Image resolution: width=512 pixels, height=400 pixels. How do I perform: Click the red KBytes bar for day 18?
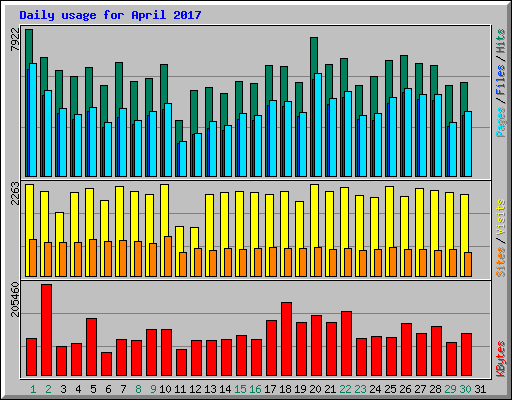click(x=286, y=339)
